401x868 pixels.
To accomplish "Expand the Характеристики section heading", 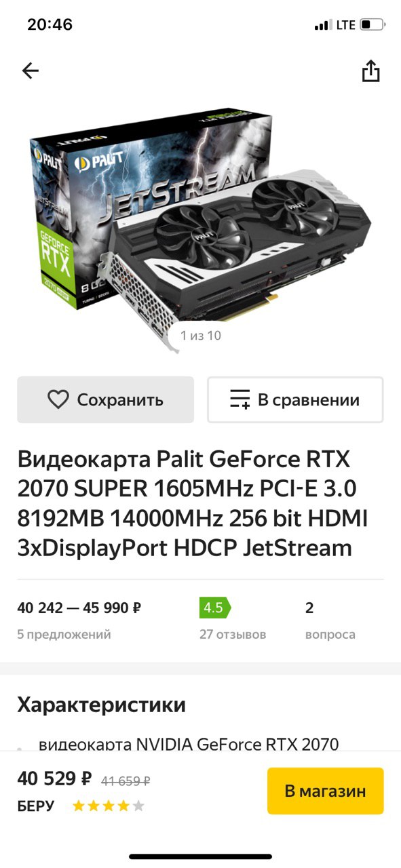I will (101, 705).
